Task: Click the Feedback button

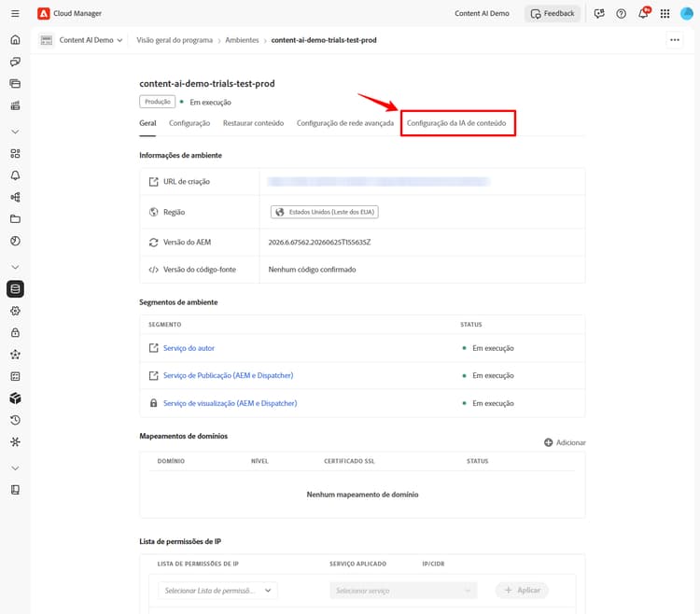Action: tap(553, 13)
